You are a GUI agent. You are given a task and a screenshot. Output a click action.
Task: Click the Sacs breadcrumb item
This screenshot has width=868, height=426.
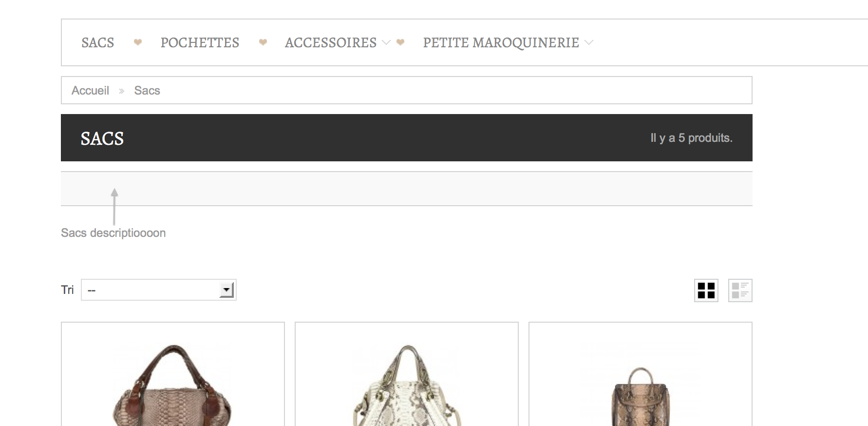(x=147, y=91)
